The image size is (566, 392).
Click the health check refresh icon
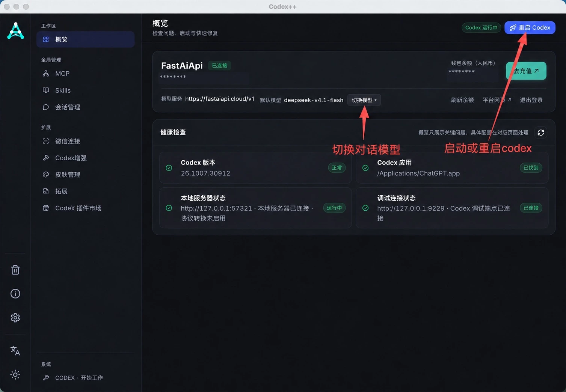(541, 133)
